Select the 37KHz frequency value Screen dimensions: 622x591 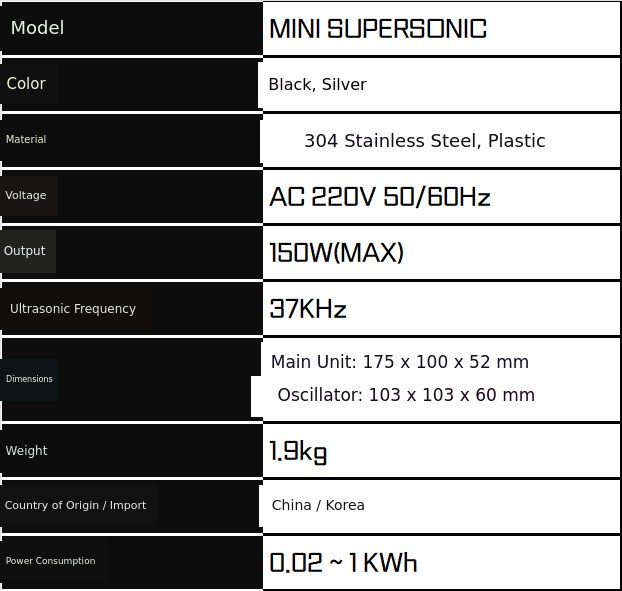pyautogui.click(x=308, y=309)
